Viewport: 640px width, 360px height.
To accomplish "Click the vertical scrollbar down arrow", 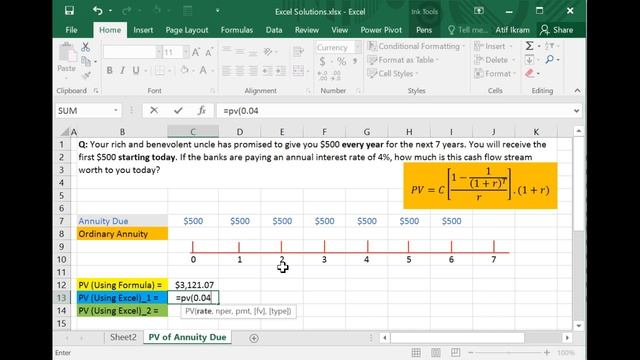I will [x=578, y=325].
